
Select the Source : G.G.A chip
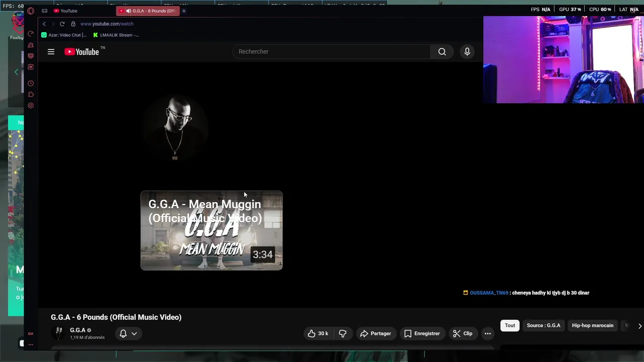(543, 325)
